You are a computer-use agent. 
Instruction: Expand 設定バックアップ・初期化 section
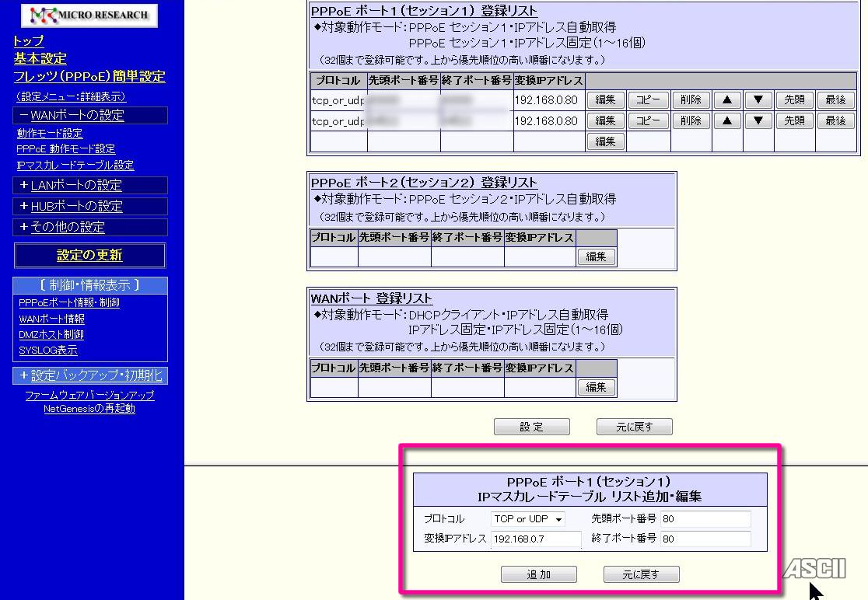[x=90, y=375]
